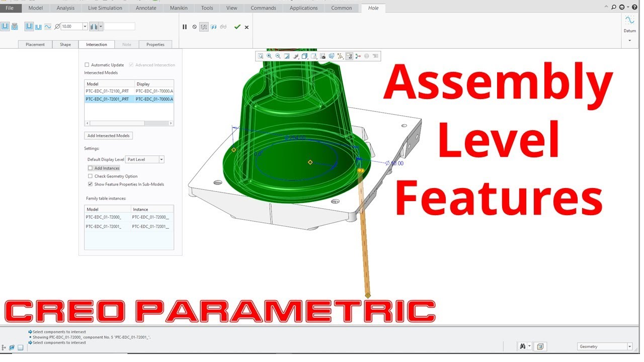Screen dimensions: 644x362
Task: Toggle the perspective view icon
Action: point(332,56)
